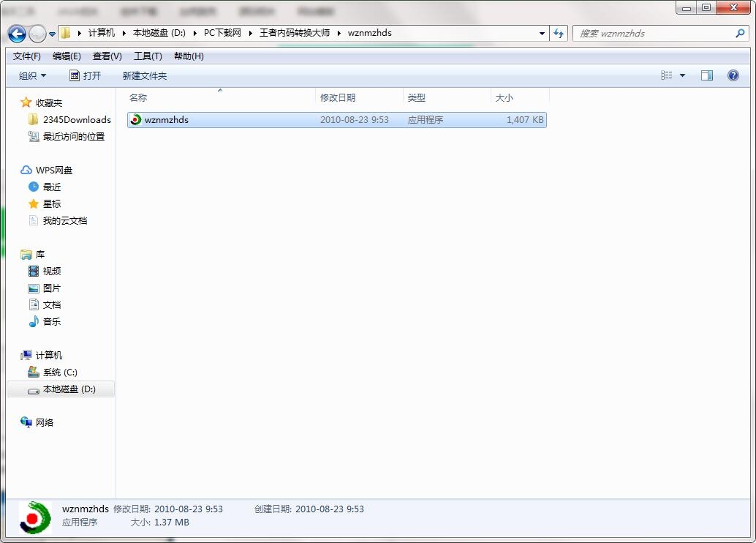Select 网络 in the navigation pane
This screenshot has width=756, height=543.
click(x=45, y=422)
